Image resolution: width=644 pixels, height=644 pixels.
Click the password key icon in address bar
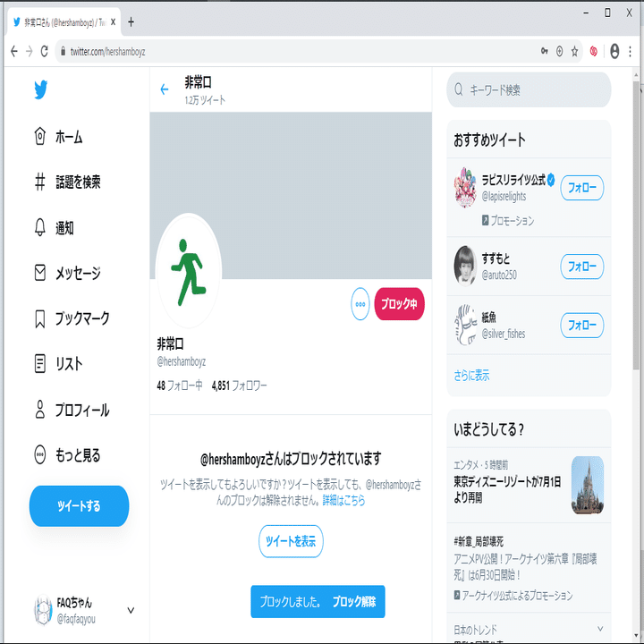click(544, 51)
